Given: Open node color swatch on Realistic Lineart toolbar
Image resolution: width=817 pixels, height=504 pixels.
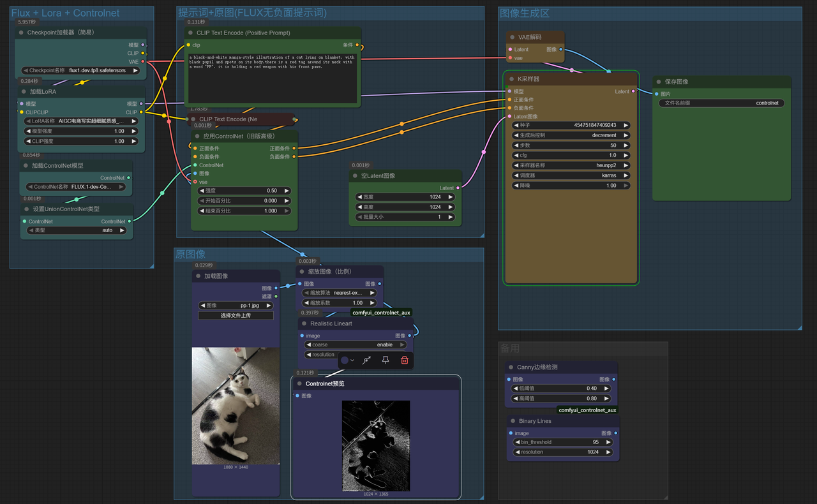Looking at the screenshot, I should click(x=345, y=360).
